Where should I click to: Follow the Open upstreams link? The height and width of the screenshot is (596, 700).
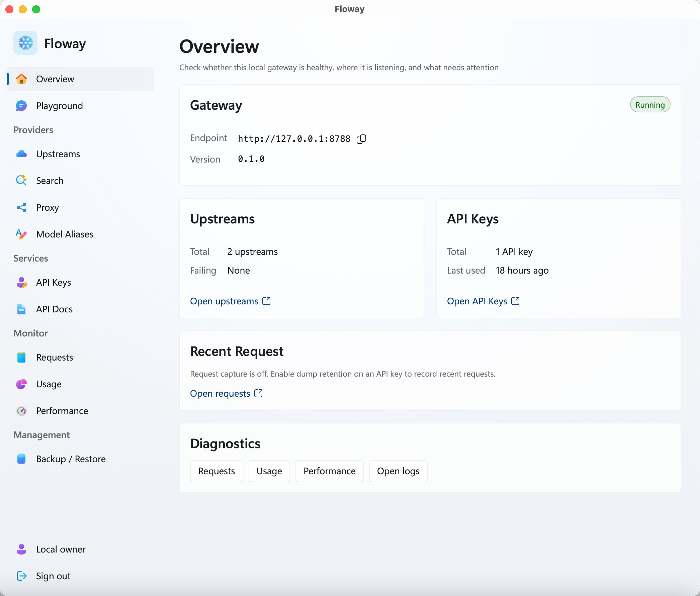click(231, 301)
